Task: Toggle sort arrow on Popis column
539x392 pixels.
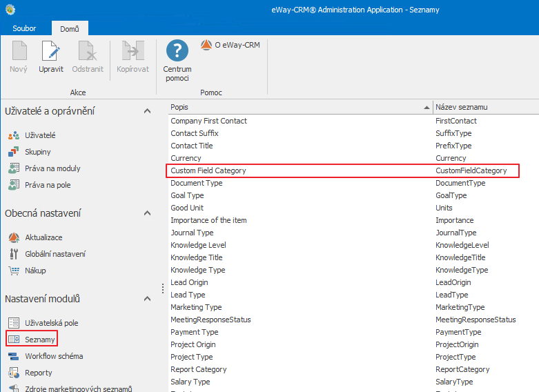Action: point(427,108)
